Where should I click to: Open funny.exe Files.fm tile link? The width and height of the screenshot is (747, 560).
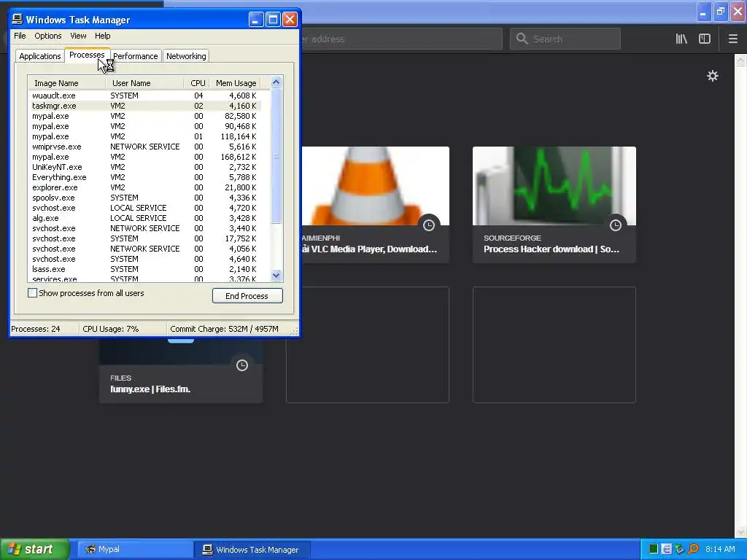pos(150,389)
